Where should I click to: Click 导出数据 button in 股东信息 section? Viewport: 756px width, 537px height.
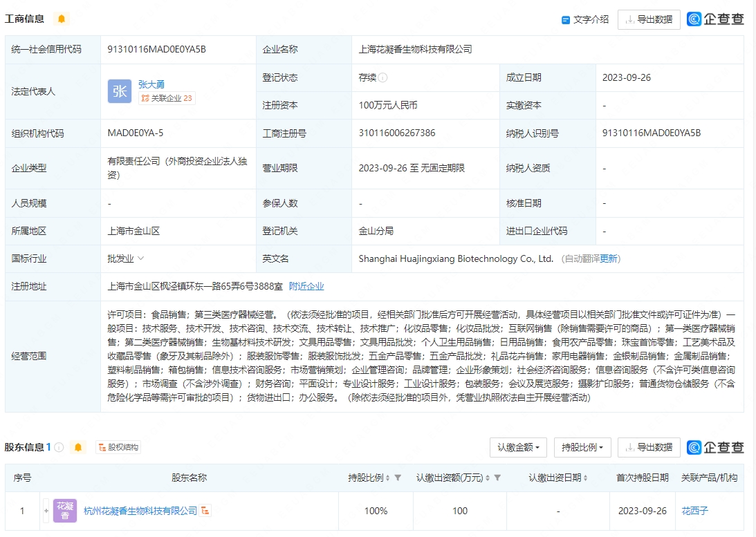(649, 447)
